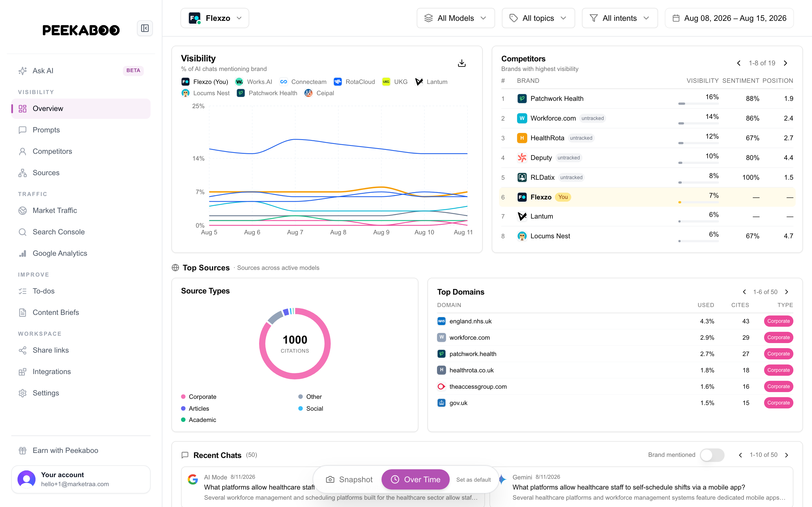The image size is (812, 507).
Task: Go to previous Top Domains page arrow
Action: point(744,292)
